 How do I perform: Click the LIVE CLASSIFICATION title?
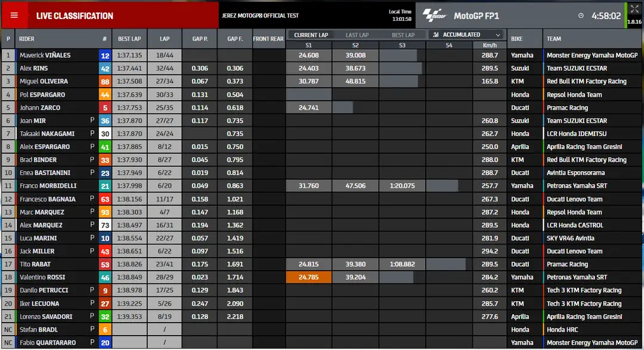click(x=75, y=16)
